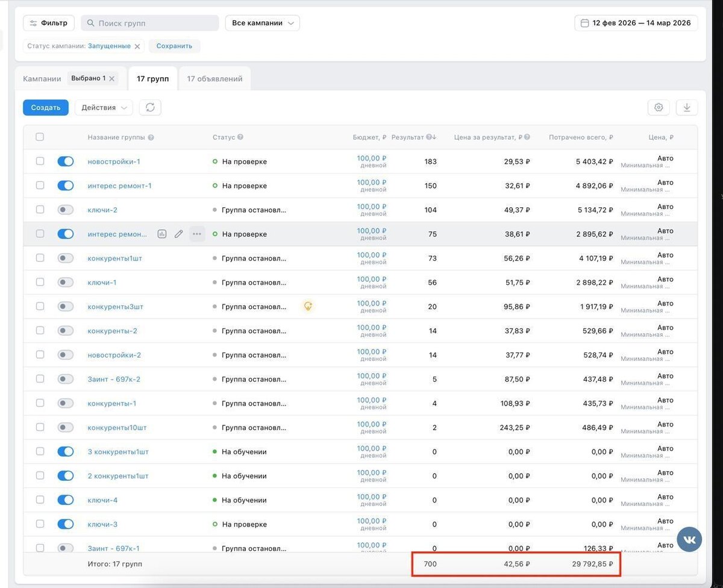723x588 pixels.
Task: Toggle off интерес ремонт-1 group
Action: click(x=66, y=186)
